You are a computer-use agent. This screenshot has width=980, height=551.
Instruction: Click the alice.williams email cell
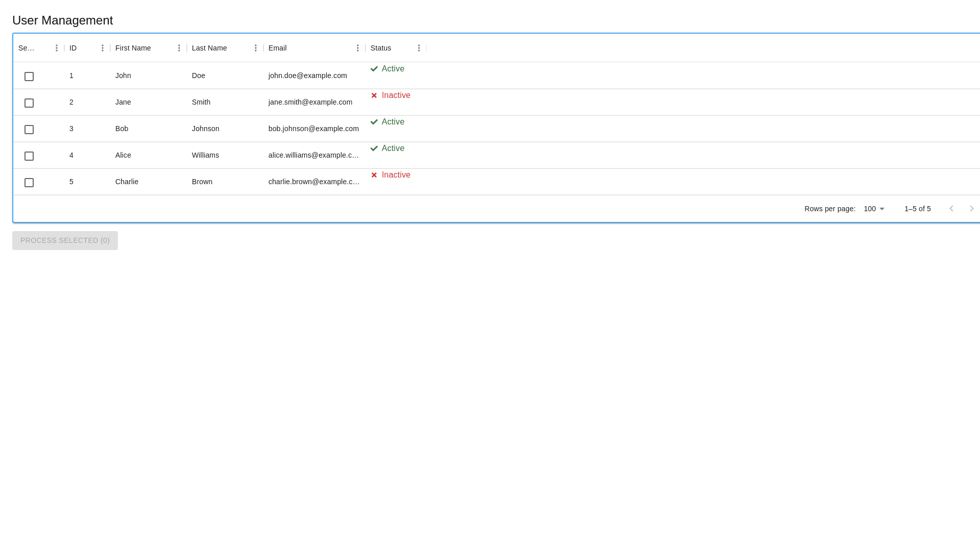313,155
